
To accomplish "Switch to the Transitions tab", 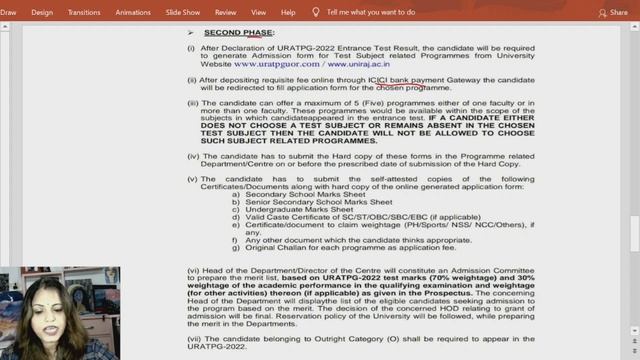I will pyautogui.click(x=84, y=12).
